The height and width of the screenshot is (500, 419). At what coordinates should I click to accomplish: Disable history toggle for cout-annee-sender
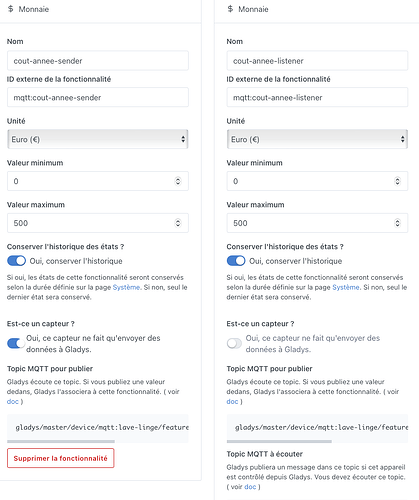16,261
